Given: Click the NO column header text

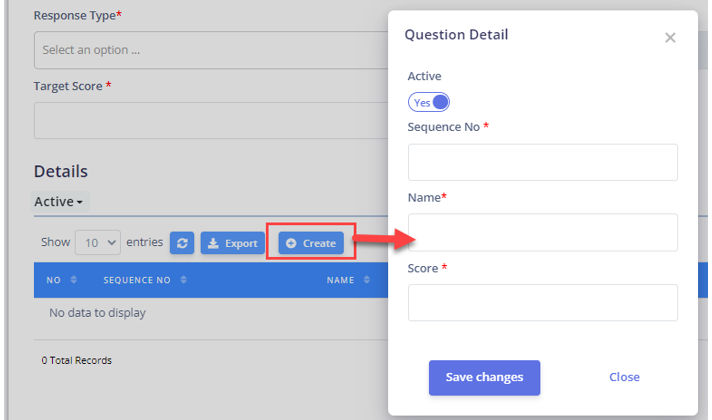Looking at the screenshot, I should pos(53,280).
